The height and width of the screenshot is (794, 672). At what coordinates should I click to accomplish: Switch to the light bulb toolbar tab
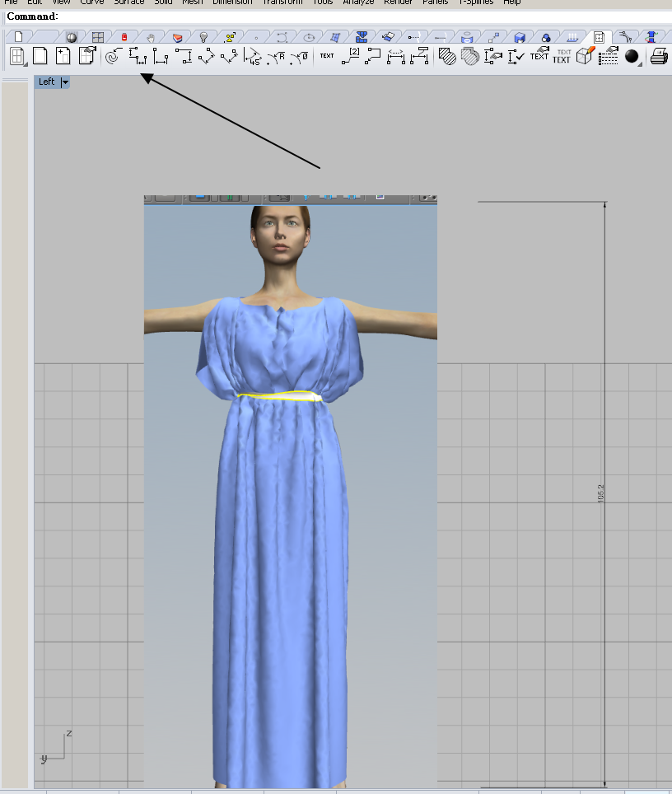point(203,37)
